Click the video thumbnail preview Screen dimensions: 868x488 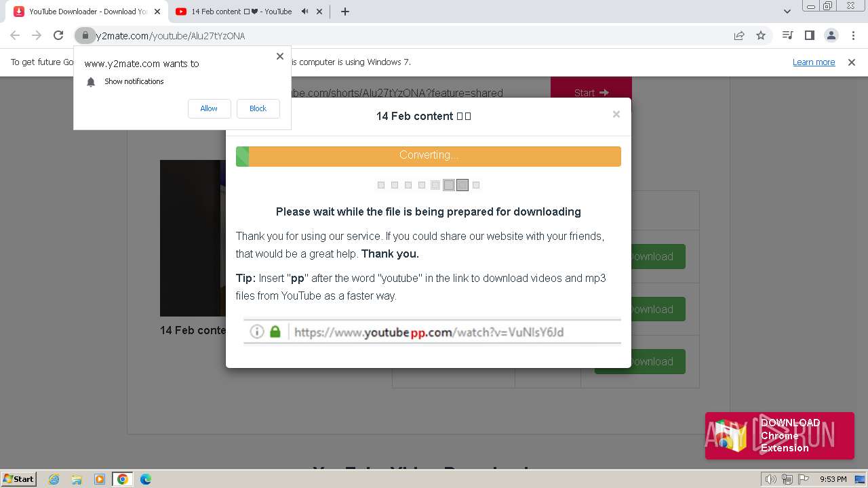[193, 238]
